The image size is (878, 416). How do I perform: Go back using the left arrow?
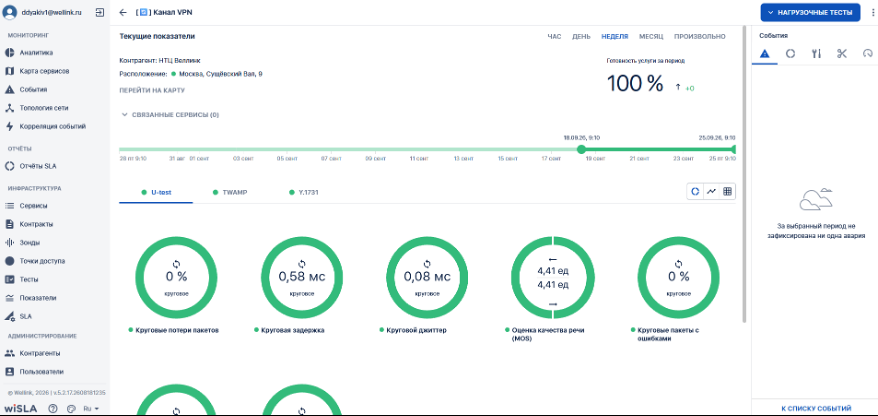123,12
